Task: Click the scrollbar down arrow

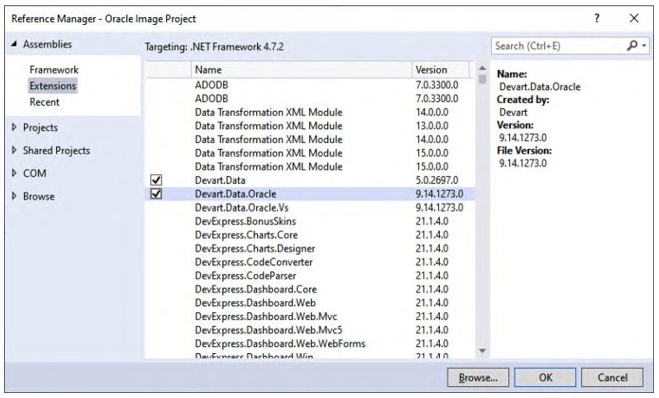Action: click(x=482, y=351)
